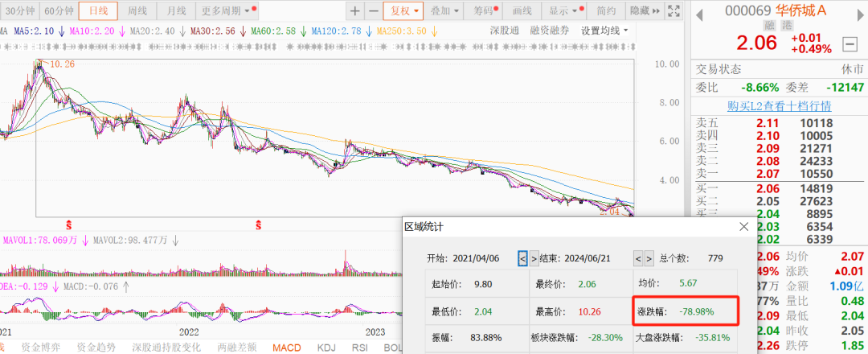Viewport: 868px width, 354px height.
Task: Toggle the 筹码 chip distribution view
Action: (482, 11)
